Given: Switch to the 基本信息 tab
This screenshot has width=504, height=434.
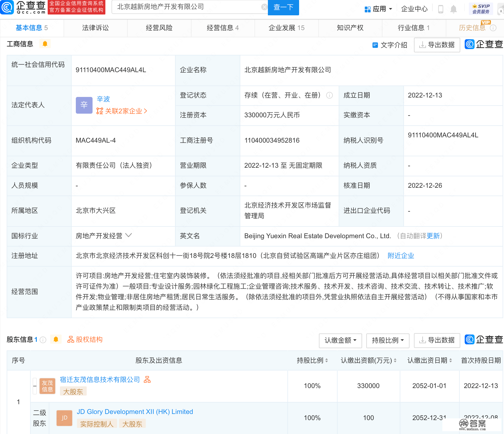Looking at the screenshot, I should click(32, 28).
